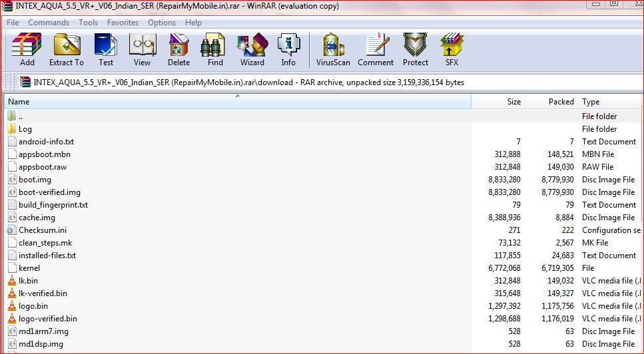Click the Checksum.ini gear file icon
Image resolution: width=644 pixels, height=354 pixels.
11,230
